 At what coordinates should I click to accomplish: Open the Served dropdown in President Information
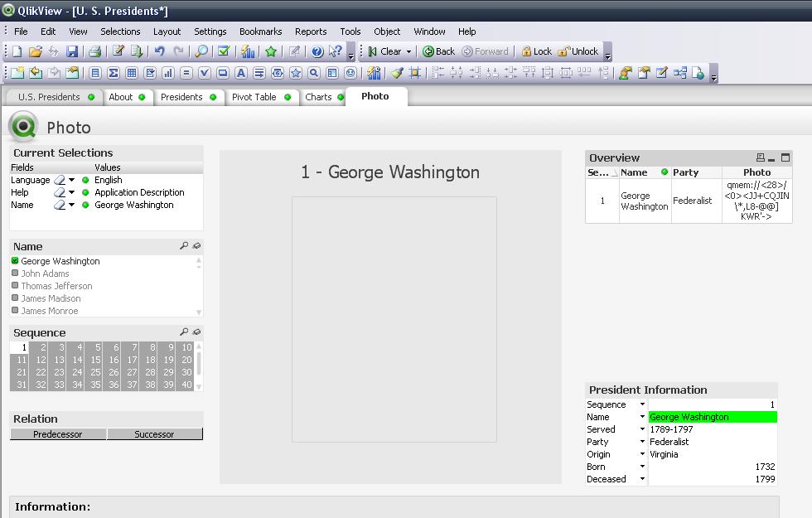coord(642,429)
